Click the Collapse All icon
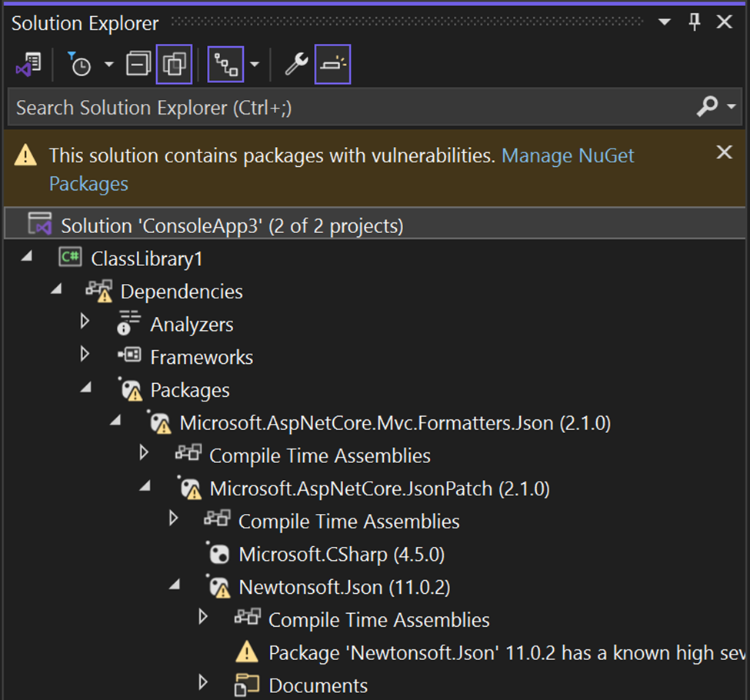 [x=138, y=65]
